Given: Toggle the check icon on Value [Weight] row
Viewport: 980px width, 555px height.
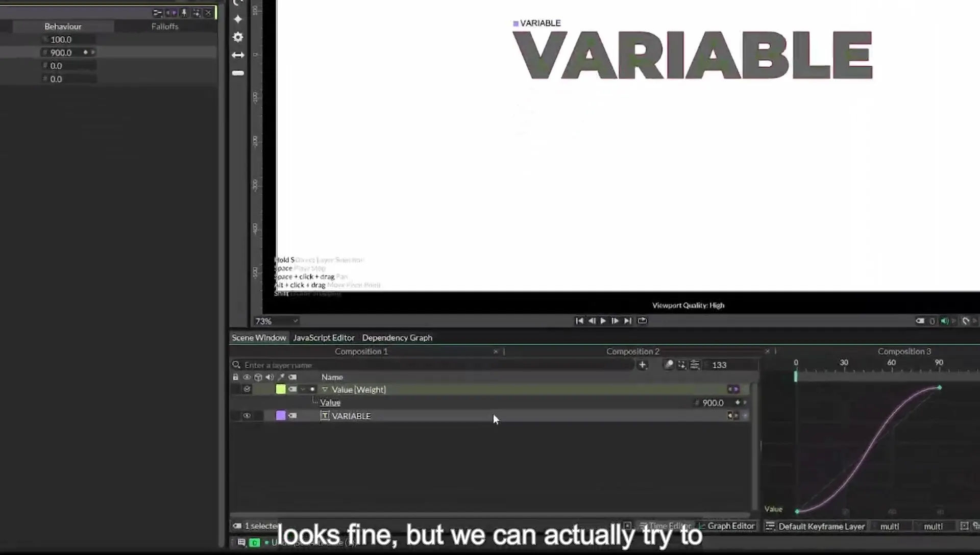Looking at the screenshot, I should 247,389.
